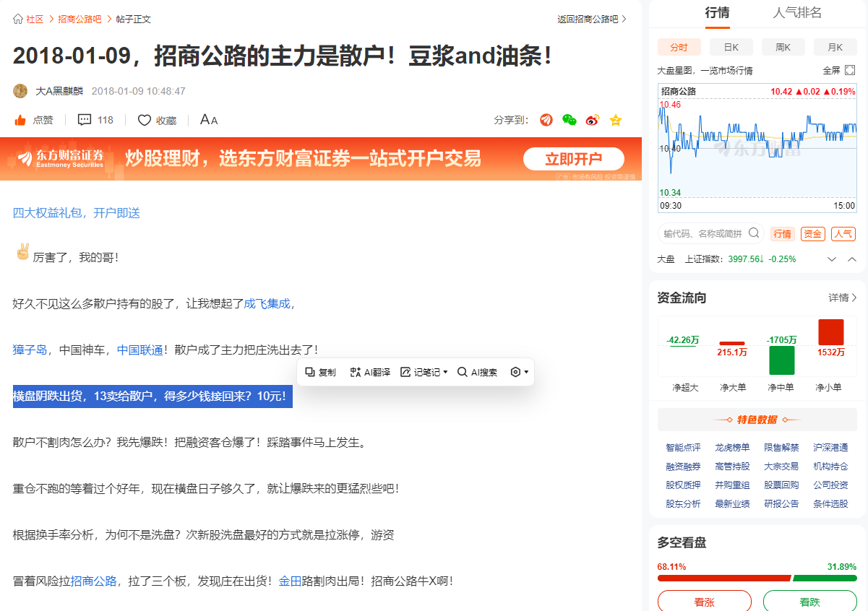Image resolution: width=868 pixels, height=611 pixels.
Task: Click the heart 收藏 icon
Action: (x=145, y=120)
